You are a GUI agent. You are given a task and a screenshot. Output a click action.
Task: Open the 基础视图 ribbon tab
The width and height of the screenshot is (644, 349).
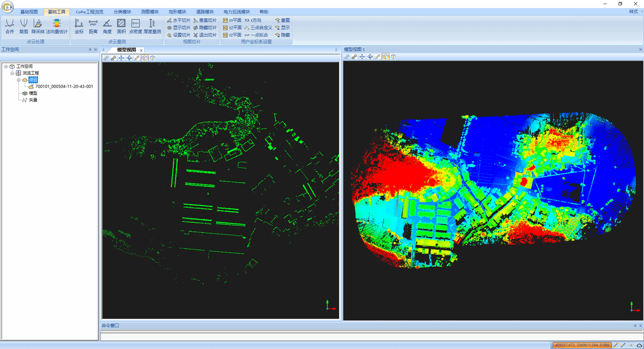point(29,12)
